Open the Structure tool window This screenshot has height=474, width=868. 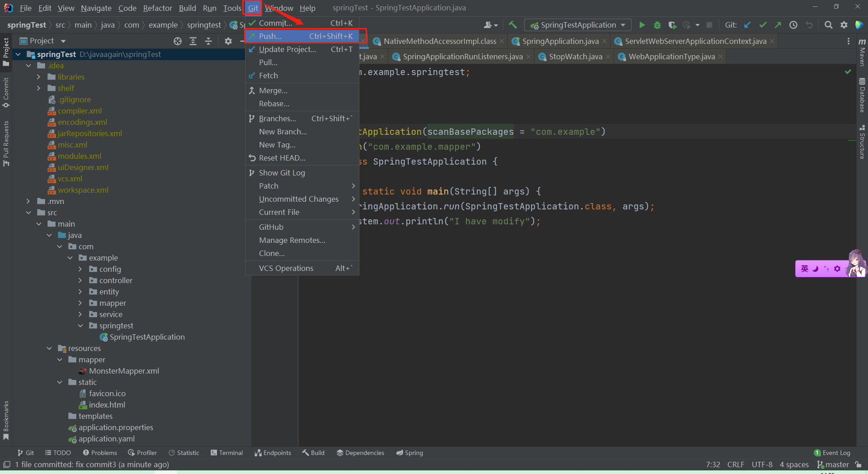(x=862, y=142)
